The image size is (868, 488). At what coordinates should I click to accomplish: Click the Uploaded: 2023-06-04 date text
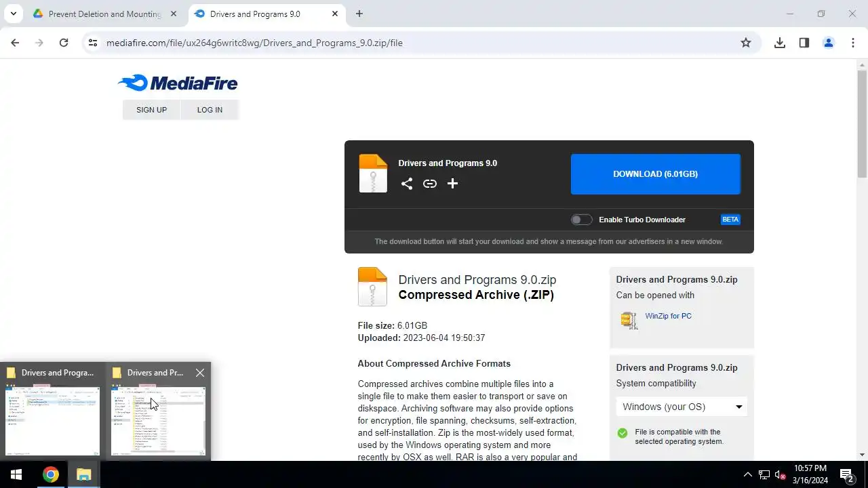[421, 338]
